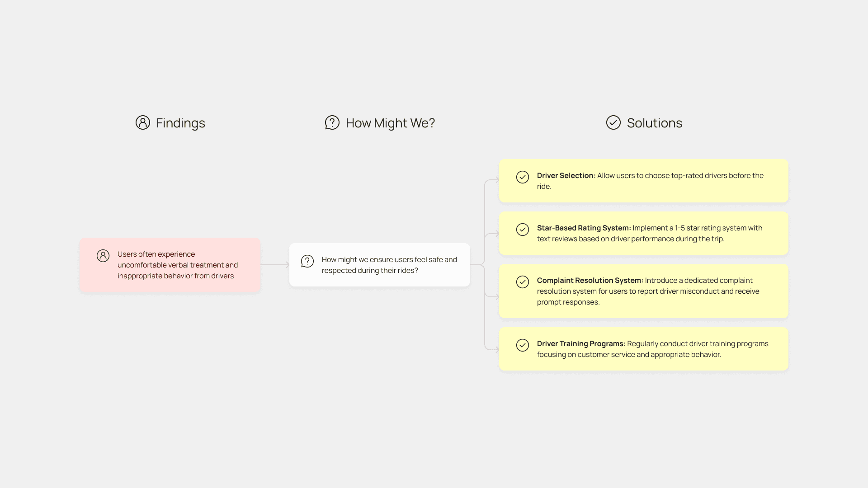Click the Driver Selection bold label
The width and height of the screenshot is (868, 488).
point(566,175)
